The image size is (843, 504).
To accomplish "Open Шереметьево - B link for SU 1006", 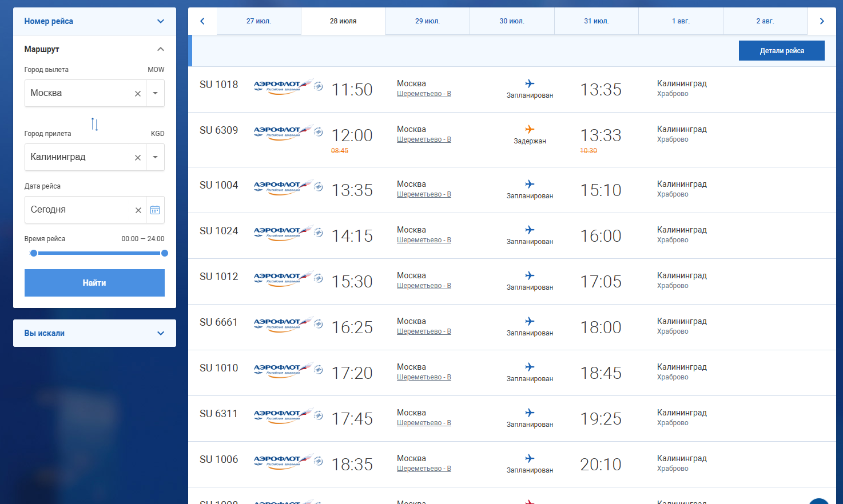I will point(424,469).
